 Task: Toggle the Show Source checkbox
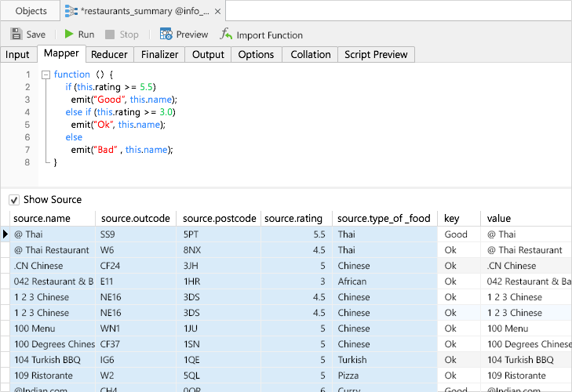point(14,200)
